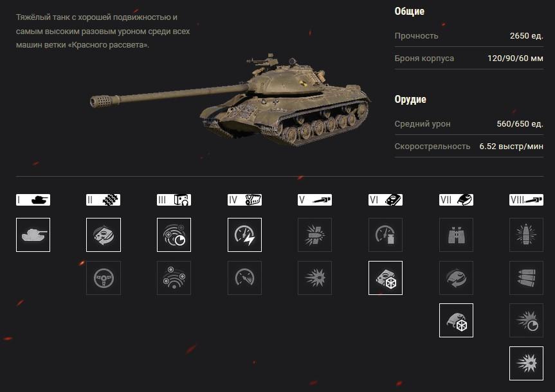555x392 pixels.
Task: Select the single shell burst upgrade in column VIII
Action: (526, 235)
